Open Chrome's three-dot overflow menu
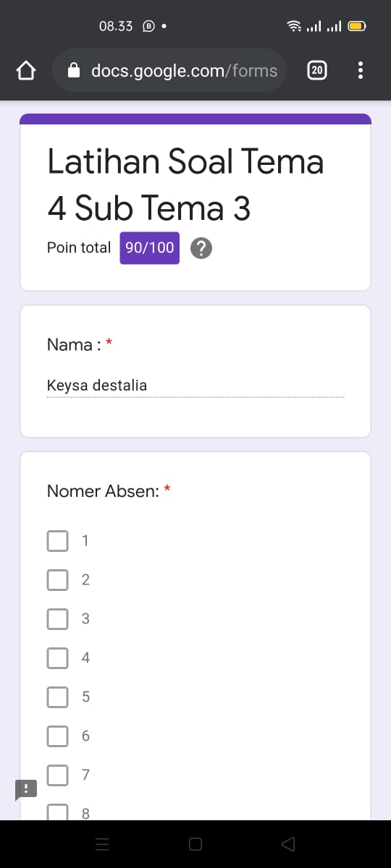 pos(361,71)
